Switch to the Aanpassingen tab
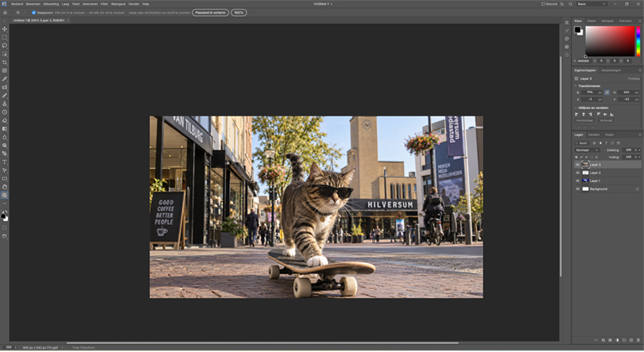This screenshot has width=644, height=352. tap(611, 70)
